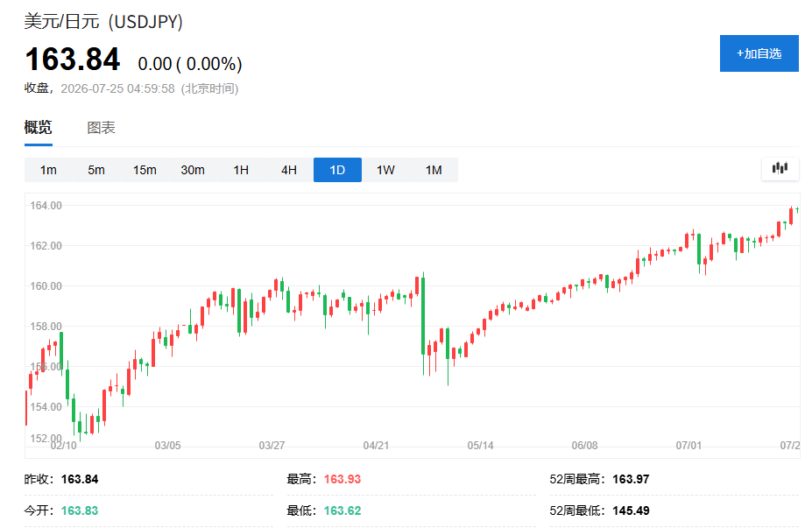This screenshot has height=528, width=812.
Task: Click the 美元/日元 (USDJPY) title
Action: [103, 22]
